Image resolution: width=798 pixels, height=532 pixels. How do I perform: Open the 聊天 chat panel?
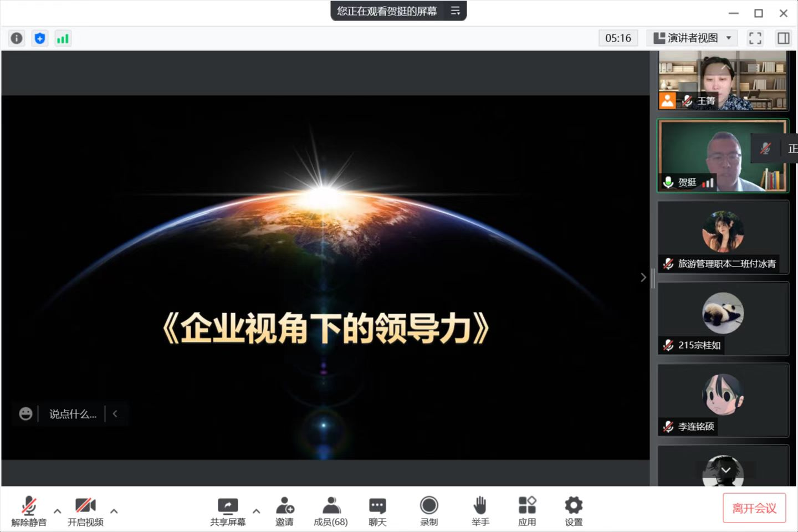pyautogui.click(x=377, y=511)
